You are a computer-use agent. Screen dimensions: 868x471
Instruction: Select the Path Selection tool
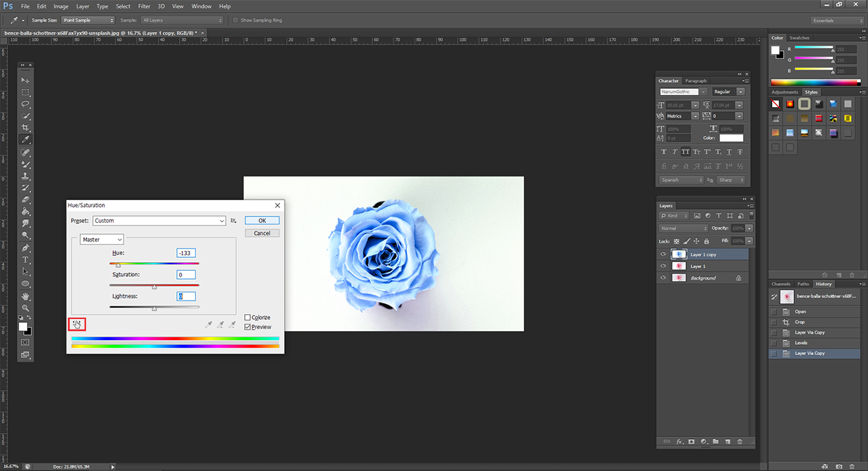pos(26,271)
